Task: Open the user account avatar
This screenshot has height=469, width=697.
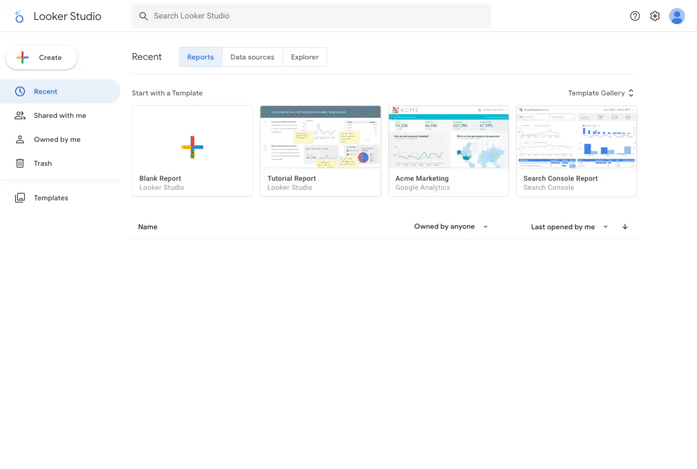Action: 677,16
